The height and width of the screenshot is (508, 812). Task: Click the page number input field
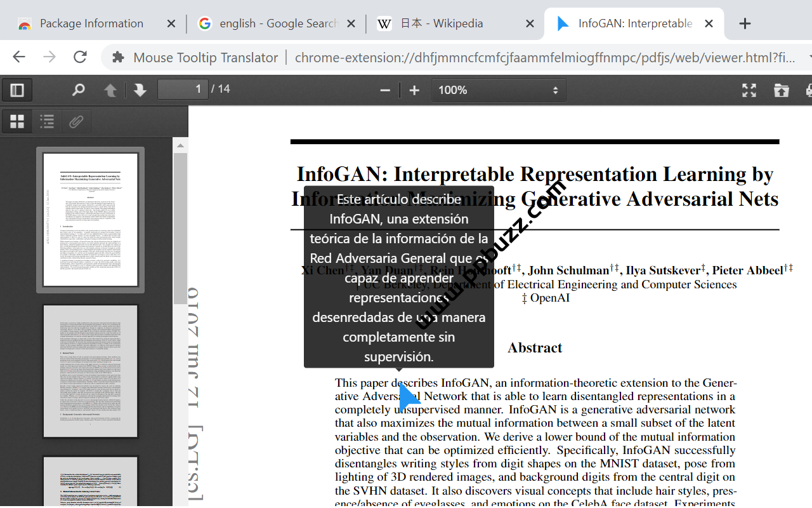183,89
